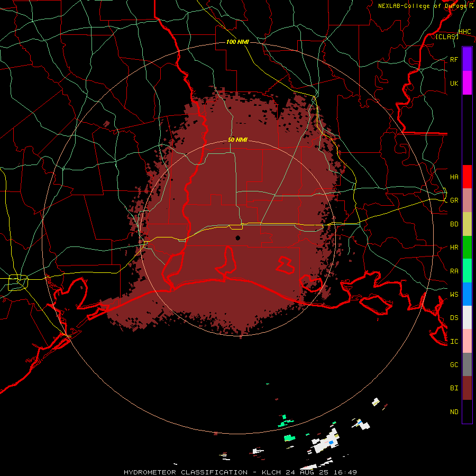The height and width of the screenshot is (476, 476).
Task: Click the HA legend label
Action: tap(454, 177)
